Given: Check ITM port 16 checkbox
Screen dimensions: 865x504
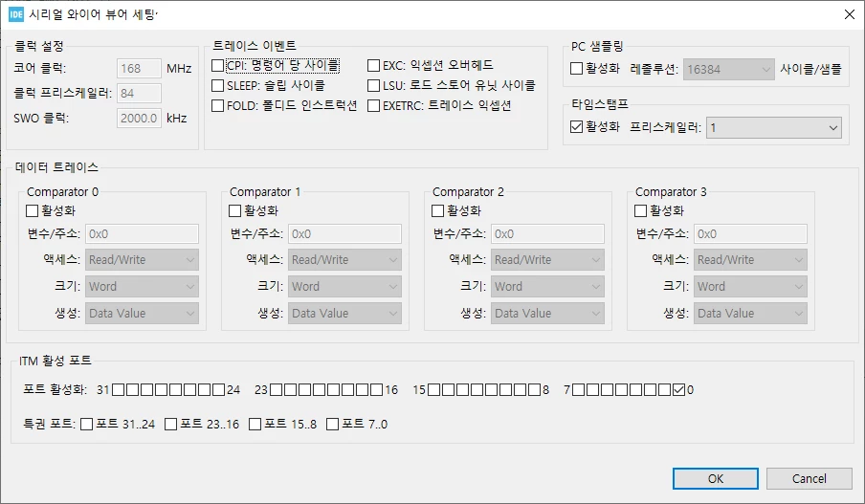Looking at the screenshot, I should pos(376,390).
